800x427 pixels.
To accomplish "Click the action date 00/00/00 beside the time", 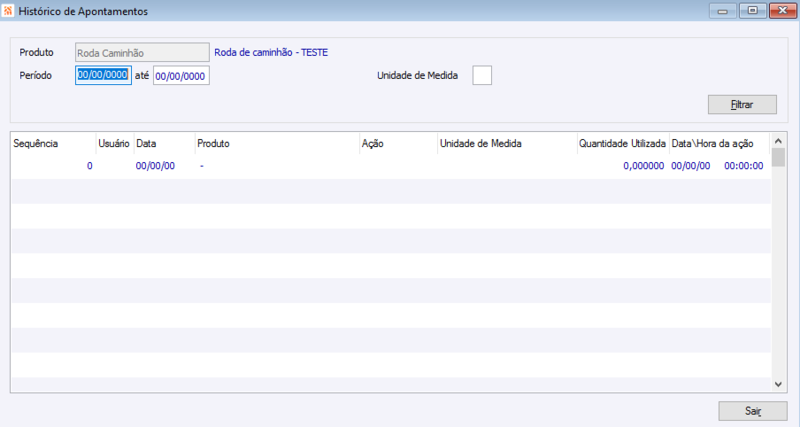I will coord(690,166).
